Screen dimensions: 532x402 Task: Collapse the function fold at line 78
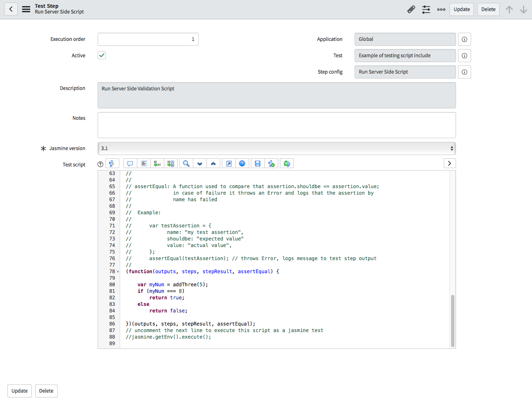[x=118, y=272]
